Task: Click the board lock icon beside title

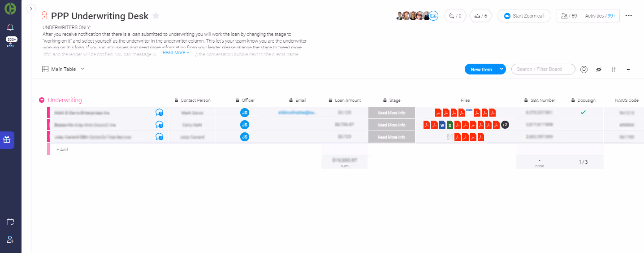Action: tap(44, 16)
